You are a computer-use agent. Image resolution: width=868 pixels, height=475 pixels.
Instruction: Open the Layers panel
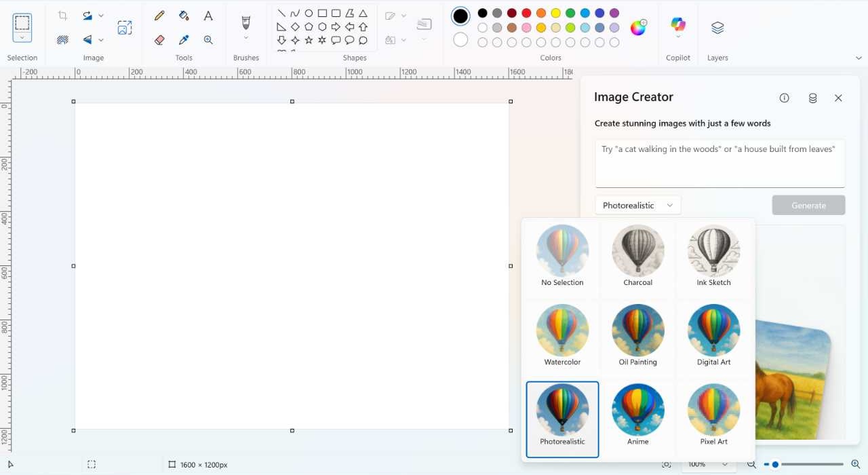[717, 27]
